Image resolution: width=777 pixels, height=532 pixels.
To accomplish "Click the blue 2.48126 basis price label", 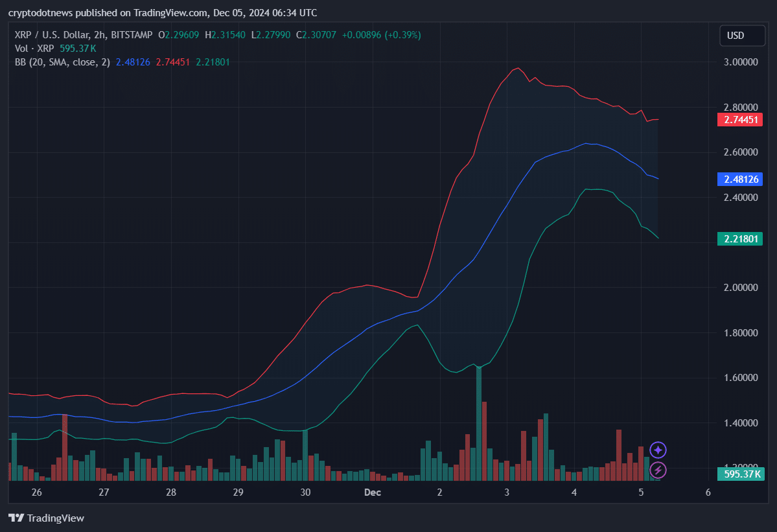I will [740, 179].
